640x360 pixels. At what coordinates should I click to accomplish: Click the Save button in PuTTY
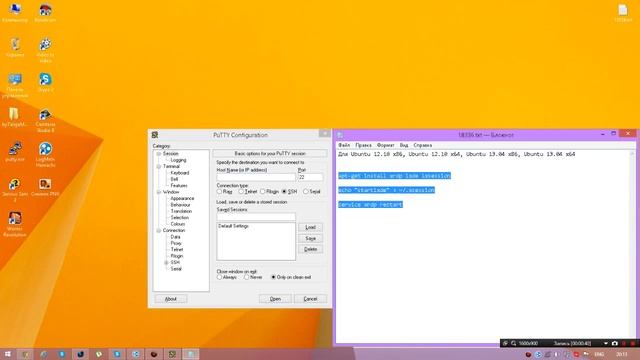click(x=311, y=238)
